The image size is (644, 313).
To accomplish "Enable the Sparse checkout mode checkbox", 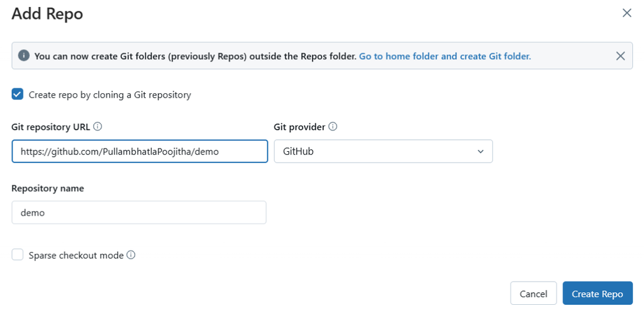I will (18, 255).
